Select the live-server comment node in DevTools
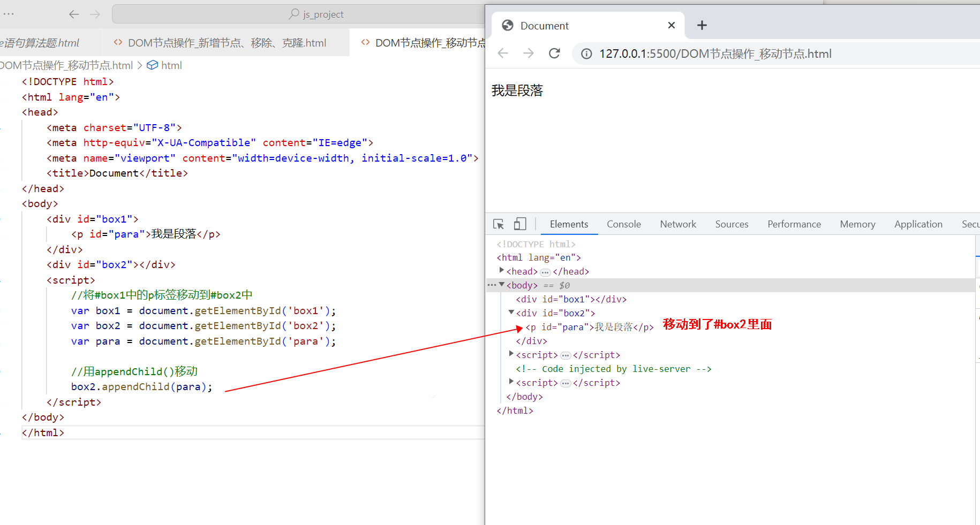 pyautogui.click(x=614, y=369)
